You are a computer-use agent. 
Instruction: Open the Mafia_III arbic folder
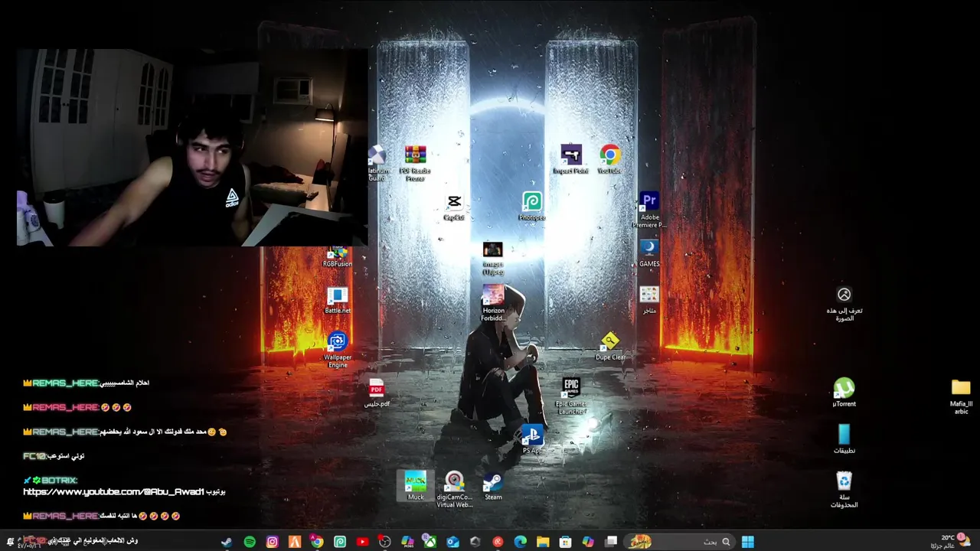tap(961, 396)
